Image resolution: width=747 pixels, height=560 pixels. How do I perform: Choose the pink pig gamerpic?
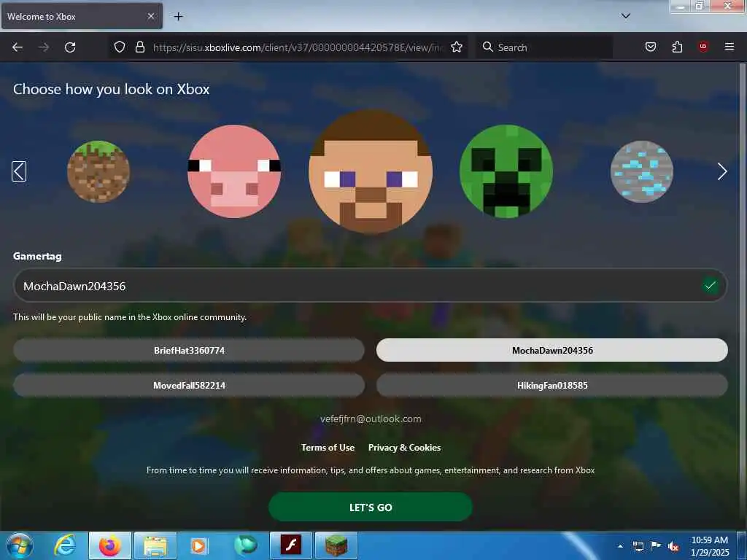[x=234, y=171]
